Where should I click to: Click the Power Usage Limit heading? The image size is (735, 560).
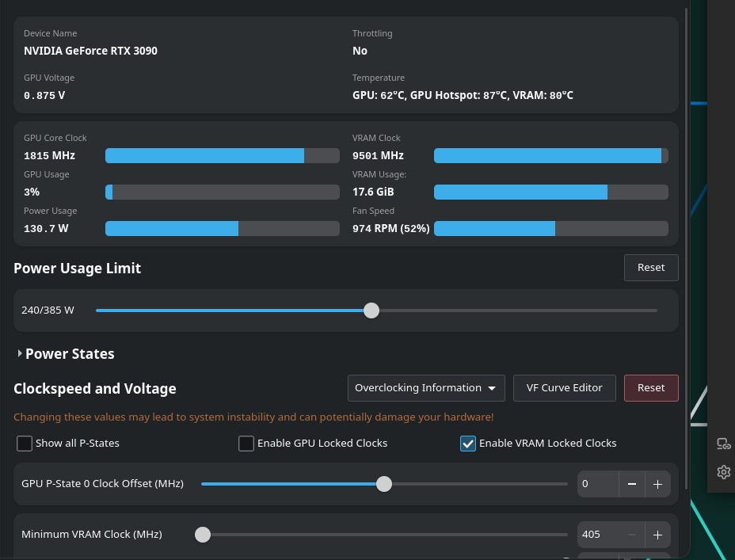[x=78, y=268]
